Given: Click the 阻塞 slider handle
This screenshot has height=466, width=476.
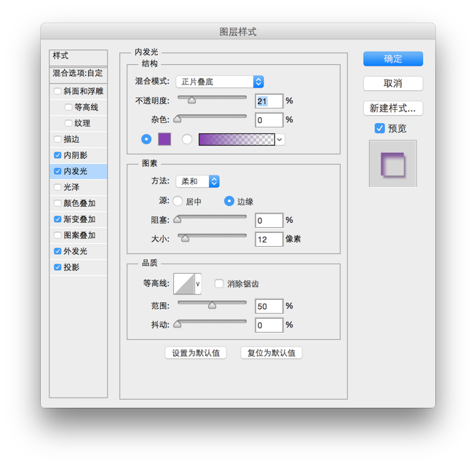Looking at the screenshot, I should 178,219.
